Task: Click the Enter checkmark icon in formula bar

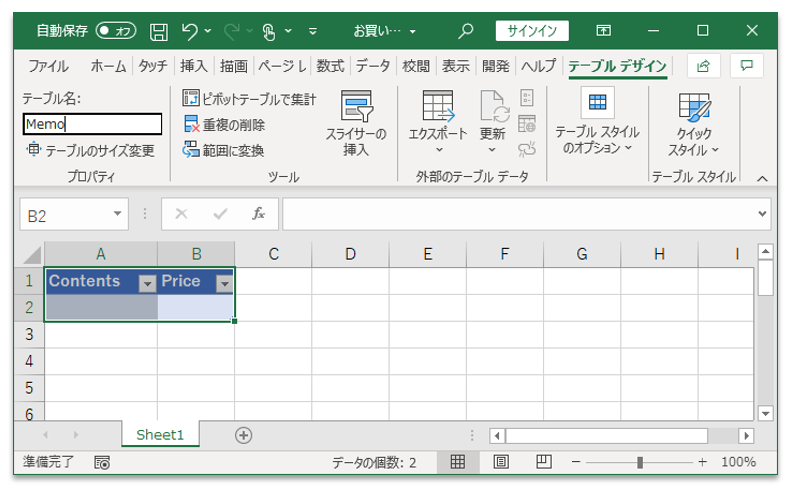Action: (220, 214)
